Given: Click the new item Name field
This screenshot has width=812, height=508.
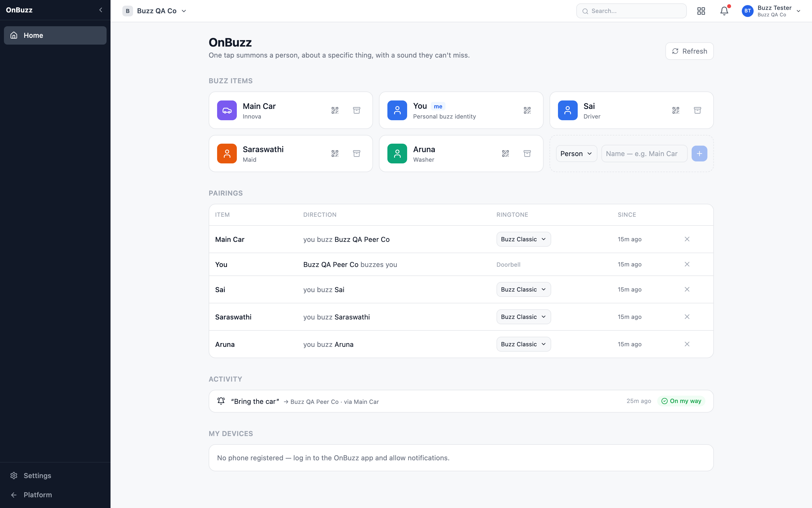Looking at the screenshot, I should tap(644, 154).
